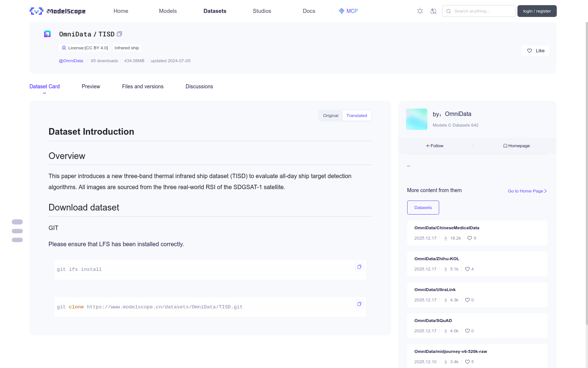Select the Datasets tab under More content
This screenshot has width=588, height=368.
coord(423,208)
